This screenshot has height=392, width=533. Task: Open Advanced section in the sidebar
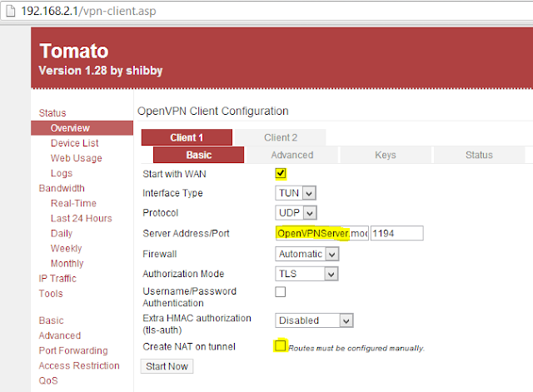pos(59,335)
